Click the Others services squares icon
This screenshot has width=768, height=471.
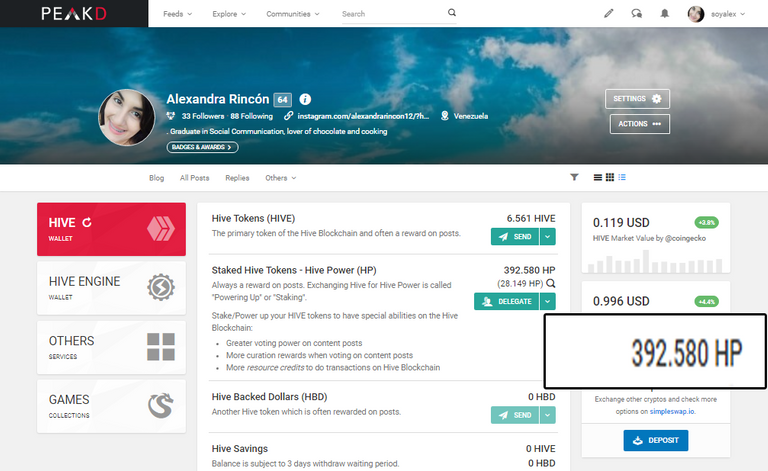point(161,347)
